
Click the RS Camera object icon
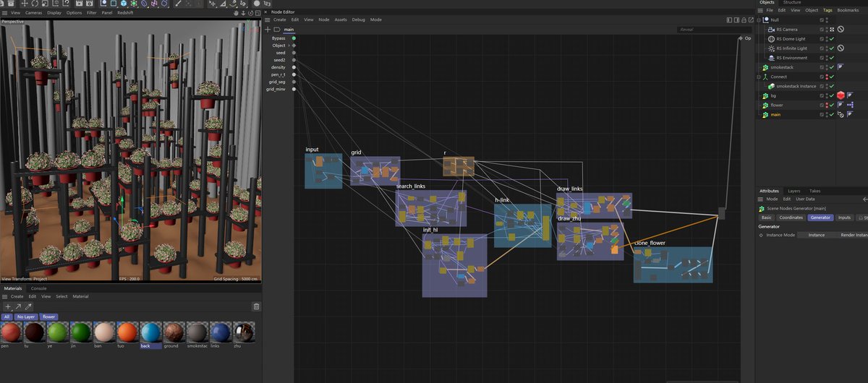tap(771, 30)
